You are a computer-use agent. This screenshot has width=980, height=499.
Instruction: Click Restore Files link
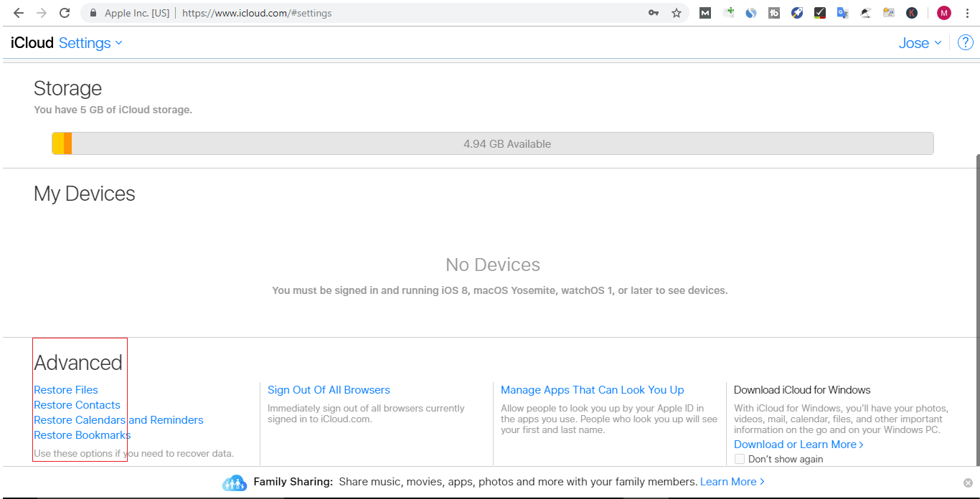pyautogui.click(x=66, y=390)
